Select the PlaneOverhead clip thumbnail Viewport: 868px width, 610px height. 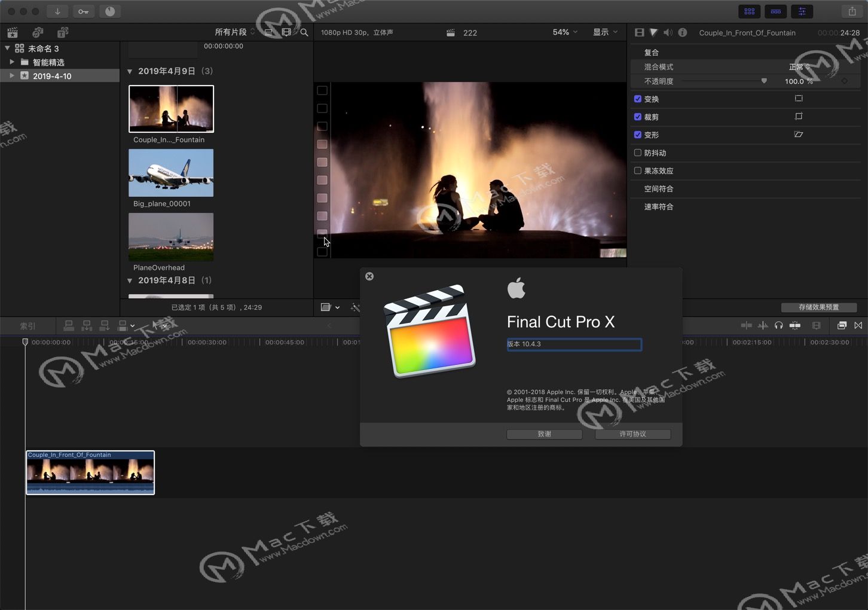[x=171, y=237]
